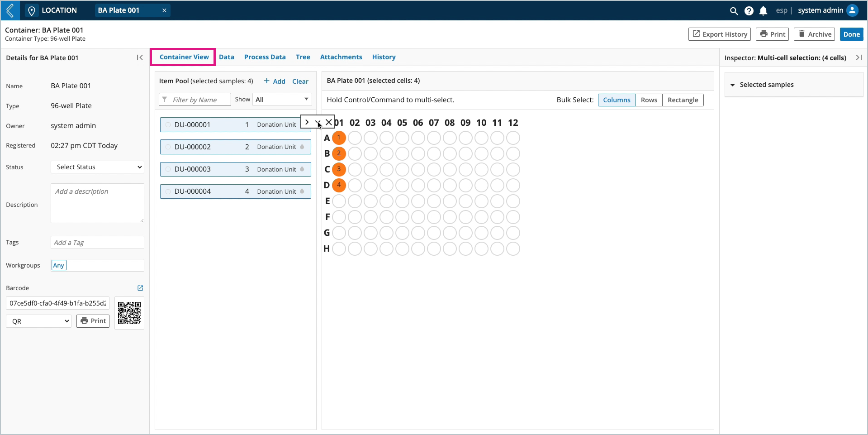868x435 pixels.
Task: Click the down arrow in the floating toolbar
Action: (x=318, y=122)
